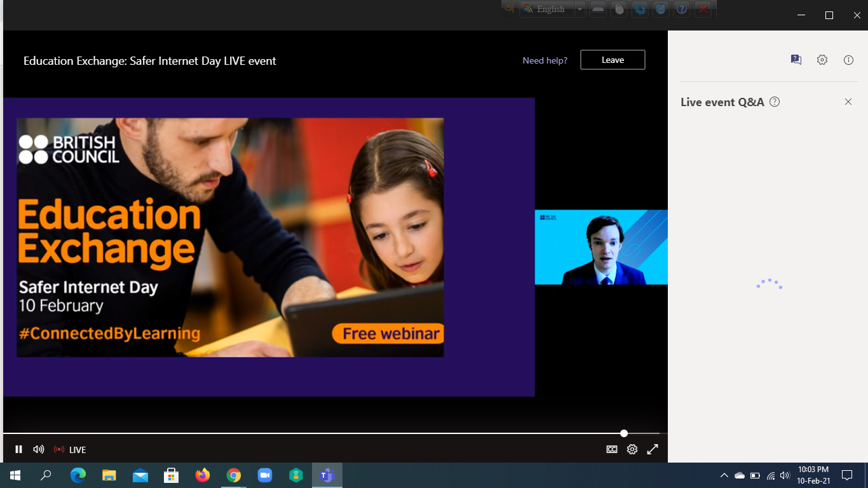Click the video progress slider handle
This screenshot has width=868, height=488.
tap(624, 433)
